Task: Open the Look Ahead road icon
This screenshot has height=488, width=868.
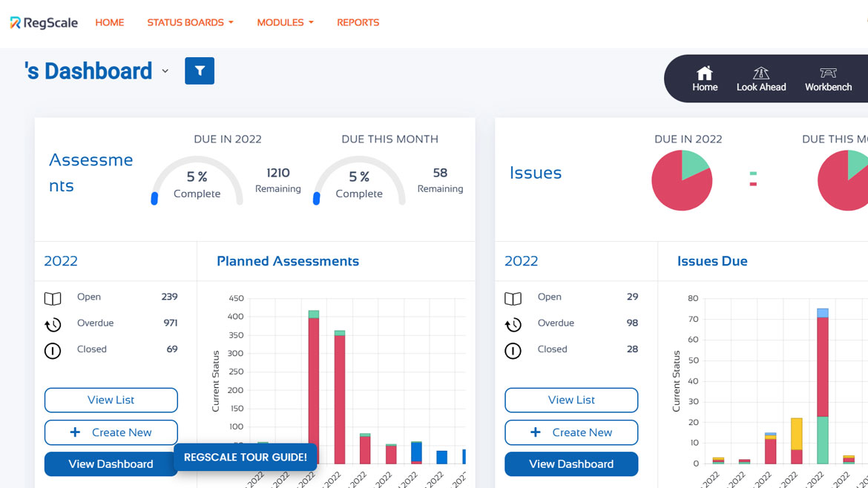Action: tap(760, 73)
